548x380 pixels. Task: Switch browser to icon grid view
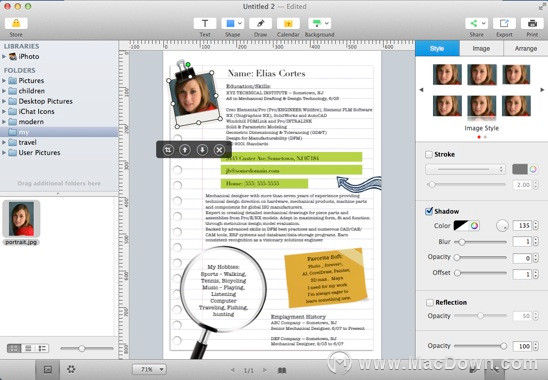14,348
